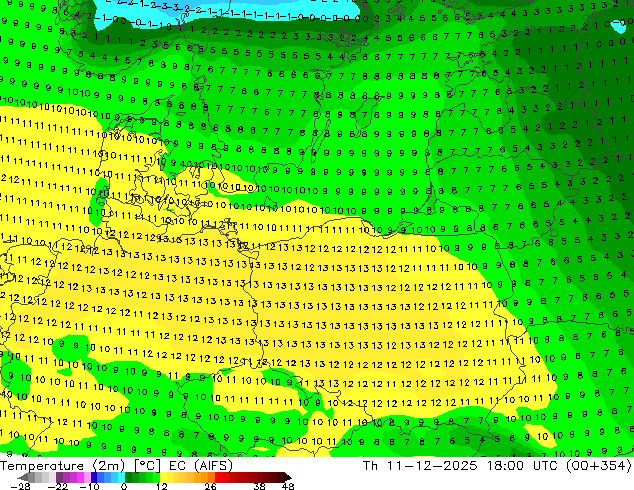Click the "12" legend label
The width and height of the screenshot is (634, 490).
(x=162, y=486)
